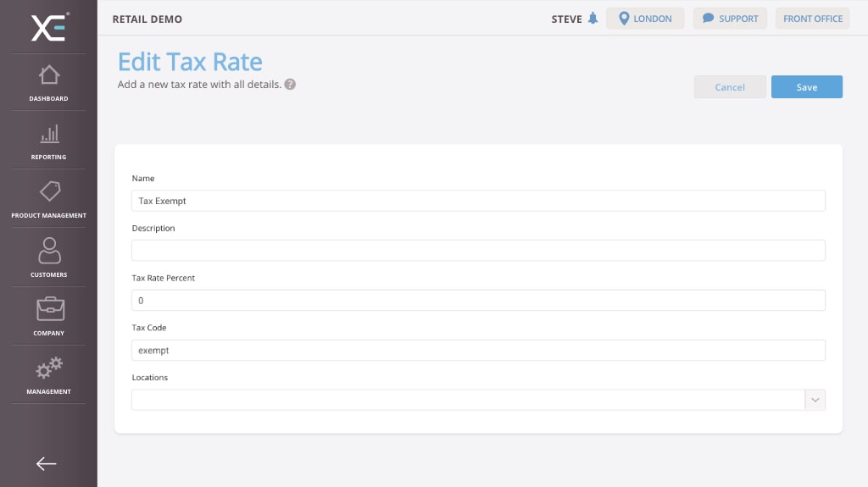Open the Dashboard home icon

click(x=49, y=75)
